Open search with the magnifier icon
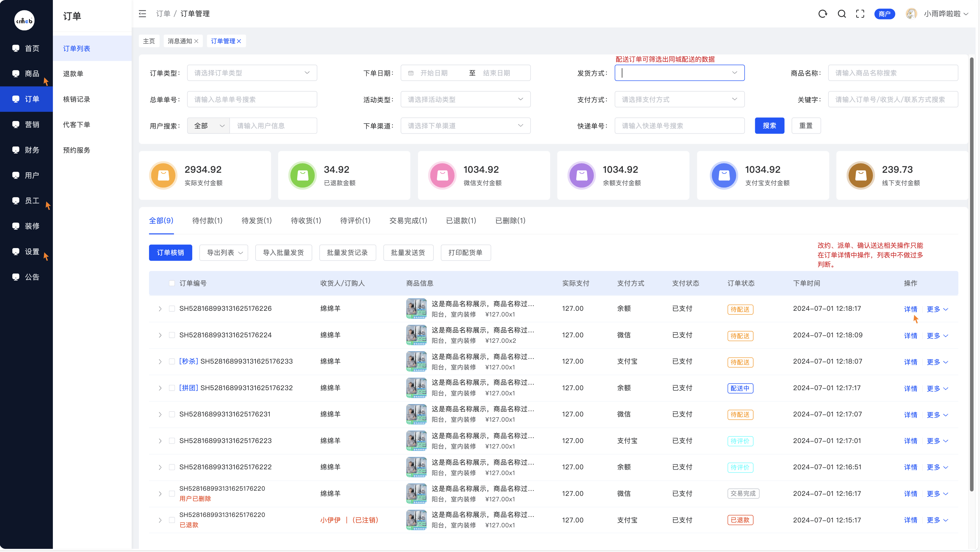This screenshot has height=552, width=980. [x=842, y=14]
